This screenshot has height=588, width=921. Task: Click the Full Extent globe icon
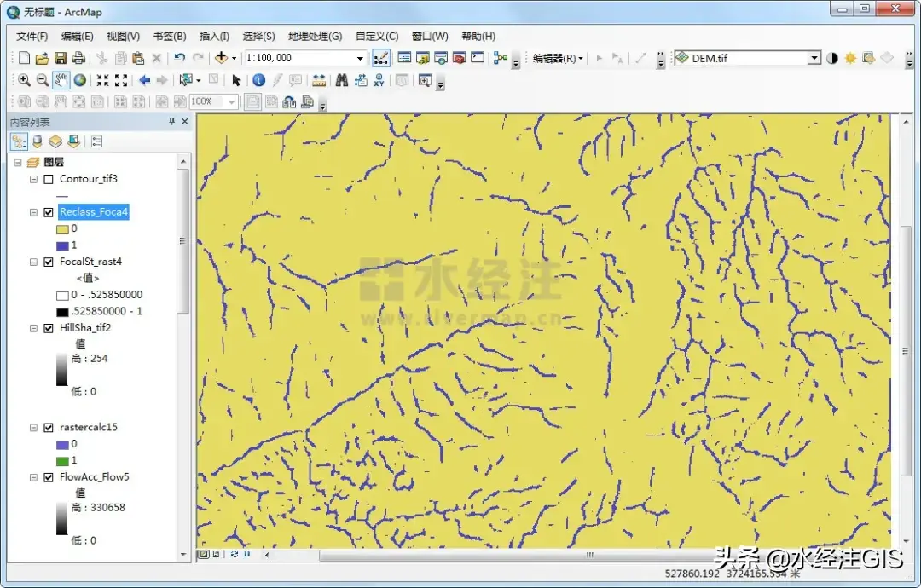click(80, 80)
